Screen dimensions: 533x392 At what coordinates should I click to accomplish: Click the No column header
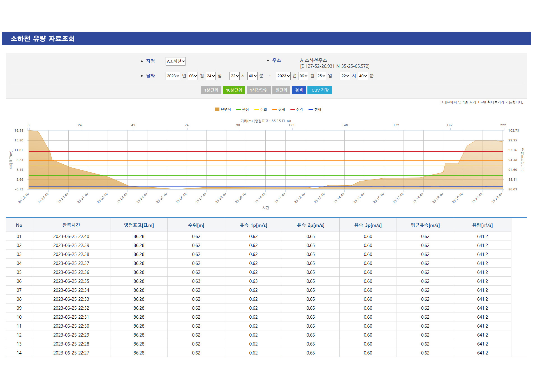coord(19,225)
